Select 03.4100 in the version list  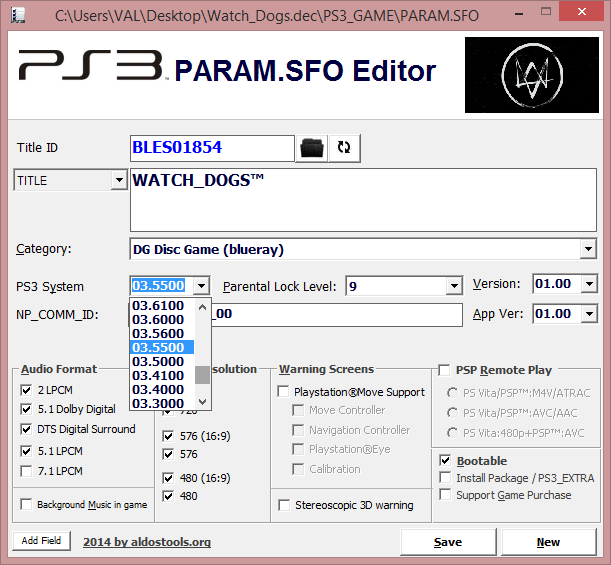click(162, 376)
